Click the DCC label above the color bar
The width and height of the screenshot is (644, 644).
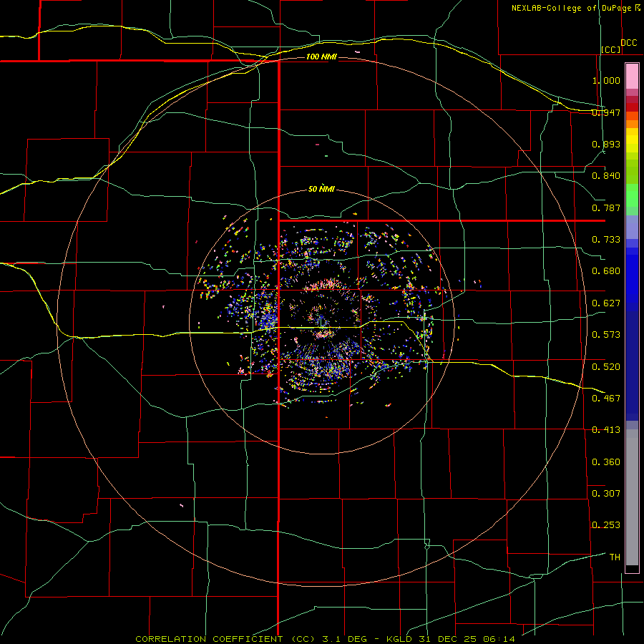628,43
